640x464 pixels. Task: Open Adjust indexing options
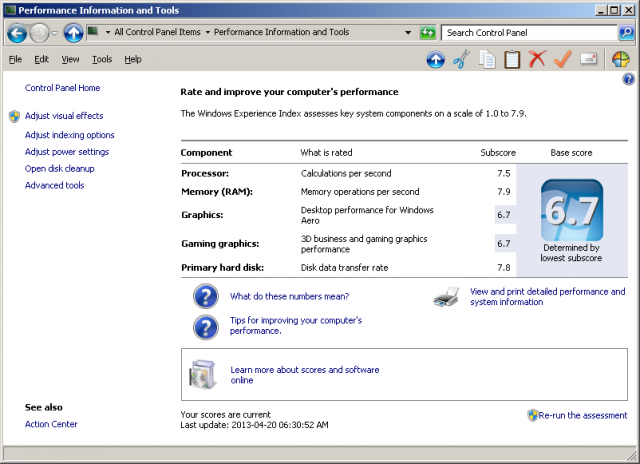pyautogui.click(x=69, y=135)
